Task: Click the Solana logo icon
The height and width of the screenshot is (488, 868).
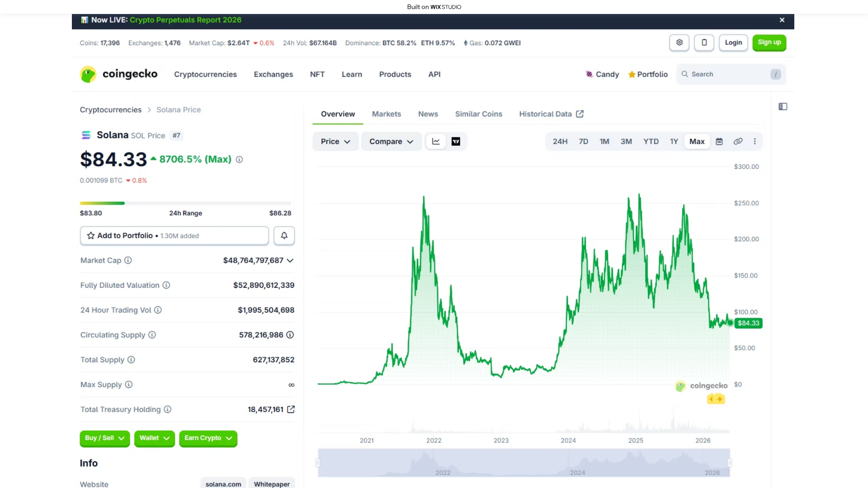Action: click(86, 135)
